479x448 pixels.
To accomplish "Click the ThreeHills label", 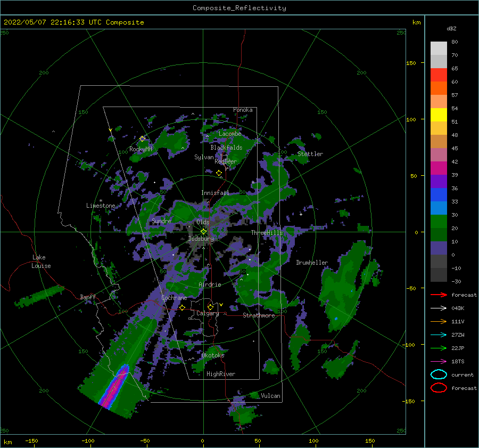I will (267, 233).
